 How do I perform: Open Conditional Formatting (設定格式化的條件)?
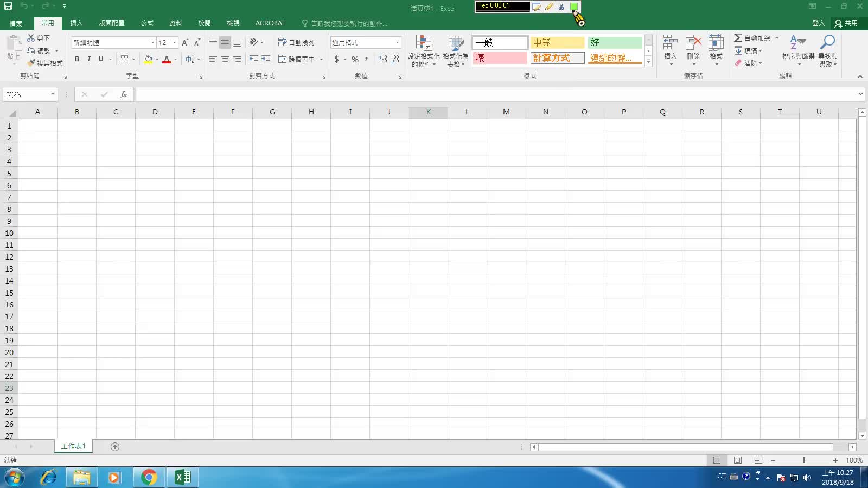click(424, 51)
